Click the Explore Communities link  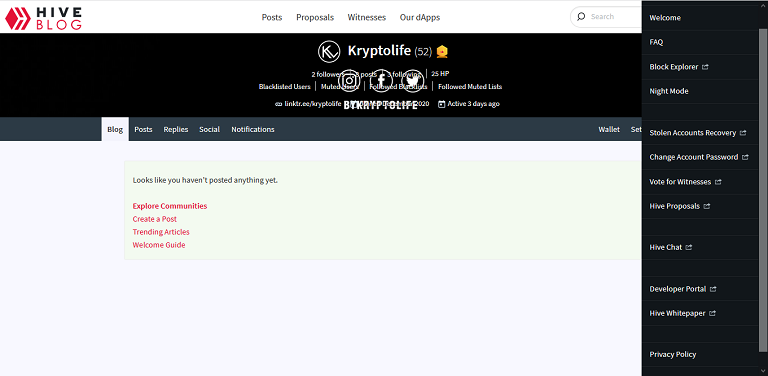coord(170,206)
